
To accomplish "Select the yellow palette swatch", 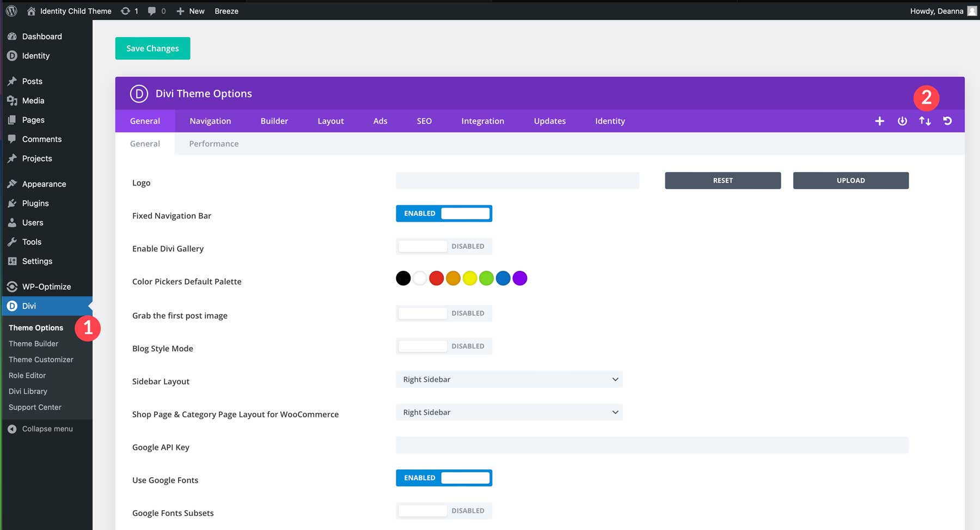I will (x=470, y=278).
